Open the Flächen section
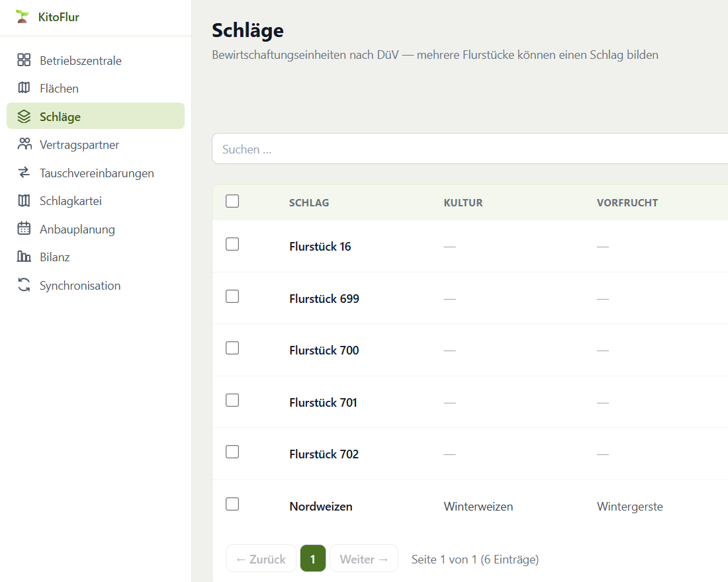 point(96,88)
